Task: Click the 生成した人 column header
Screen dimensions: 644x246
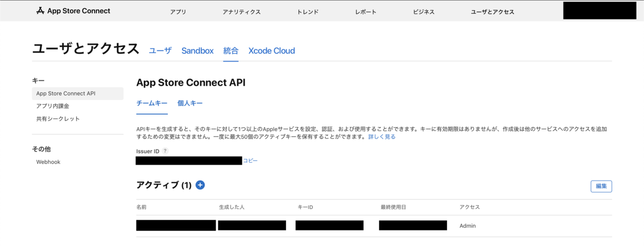Action: point(231,207)
